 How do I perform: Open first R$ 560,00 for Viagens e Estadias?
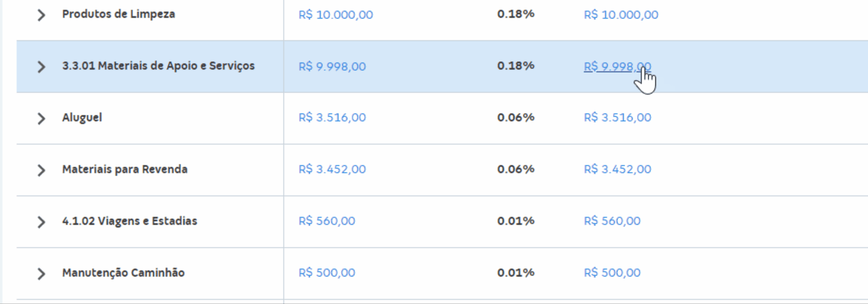327,221
